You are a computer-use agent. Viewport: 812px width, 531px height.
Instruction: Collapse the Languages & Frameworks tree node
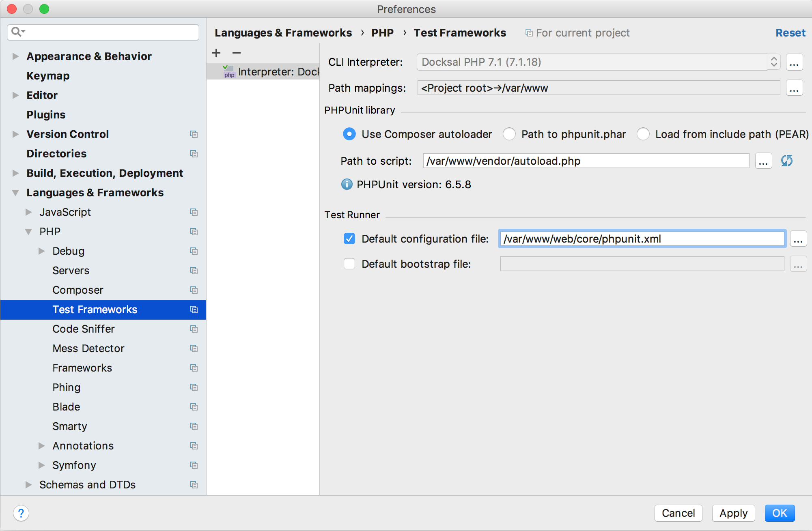click(15, 193)
